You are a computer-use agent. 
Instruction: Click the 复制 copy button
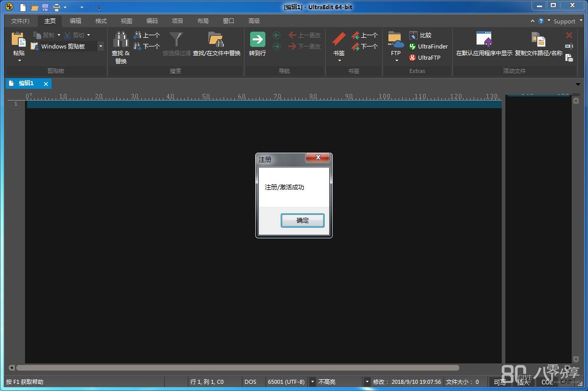point(44,35)
